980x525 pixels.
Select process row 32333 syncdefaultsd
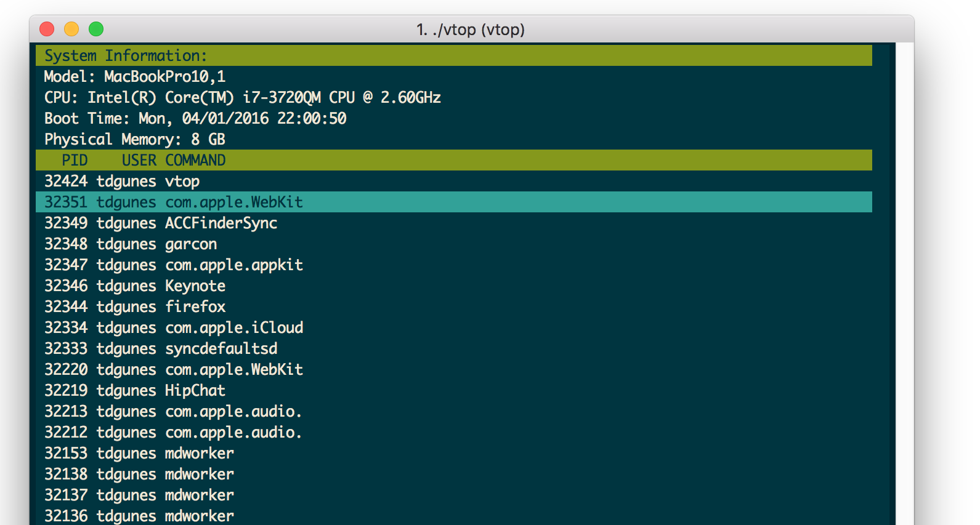pyautogui.click(x=454, y=348)
